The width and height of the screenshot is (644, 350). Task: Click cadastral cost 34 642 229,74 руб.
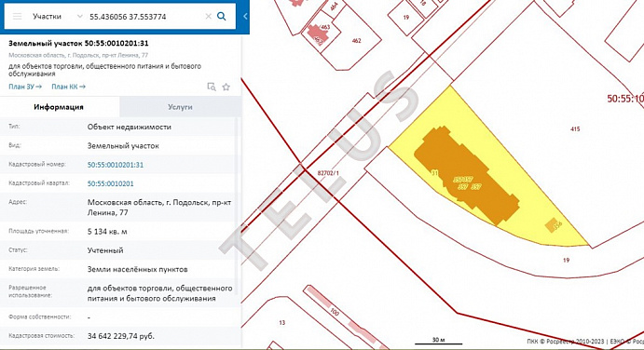tap(121, 336)
